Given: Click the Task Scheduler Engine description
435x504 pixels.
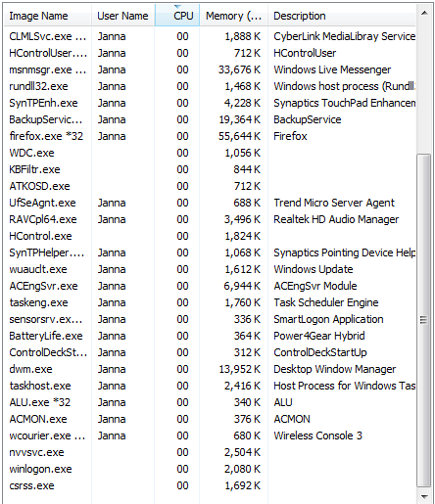Looking at the screenshot, I should click(326, 302).
